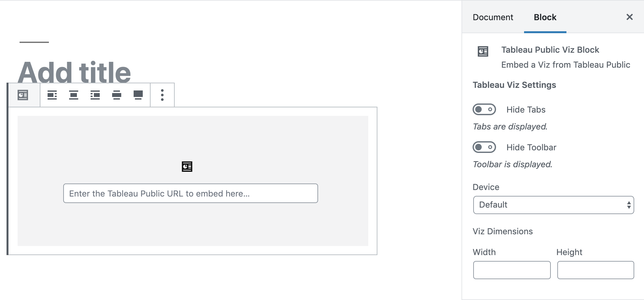Set block to full width
The height and width of the screenshot is (300, 644).
pyautogui.click(x=138, y=95)
